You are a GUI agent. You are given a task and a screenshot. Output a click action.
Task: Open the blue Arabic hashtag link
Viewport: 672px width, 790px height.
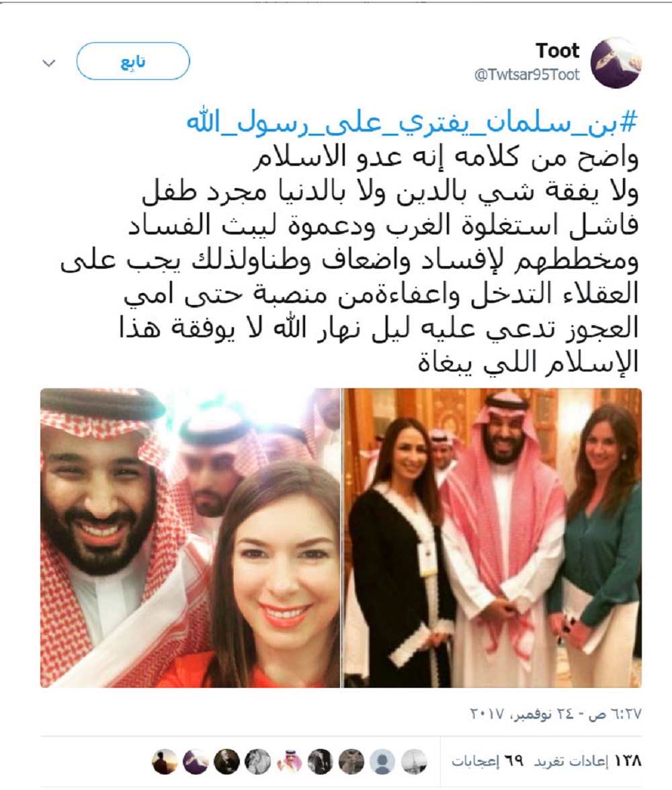413,122
